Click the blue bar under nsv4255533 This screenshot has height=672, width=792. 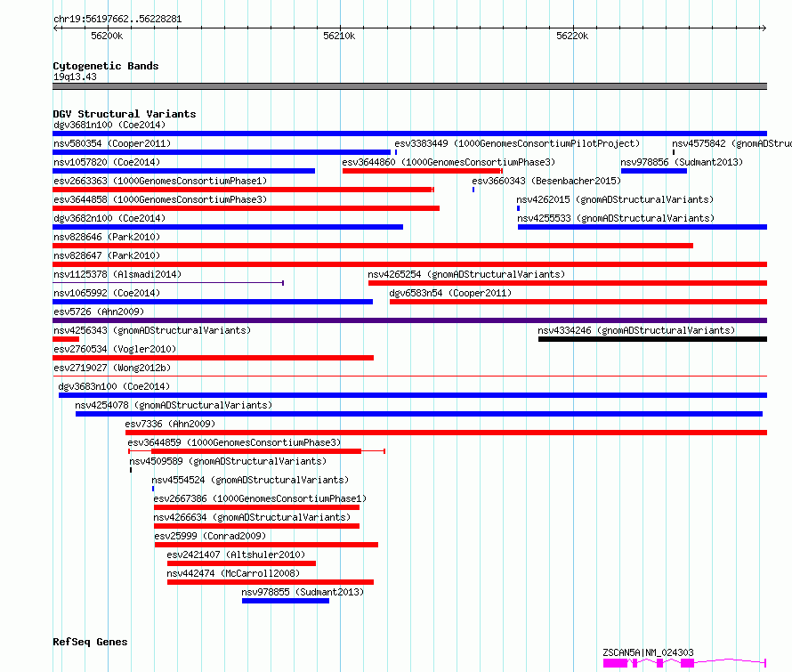[x=642, y=227]
